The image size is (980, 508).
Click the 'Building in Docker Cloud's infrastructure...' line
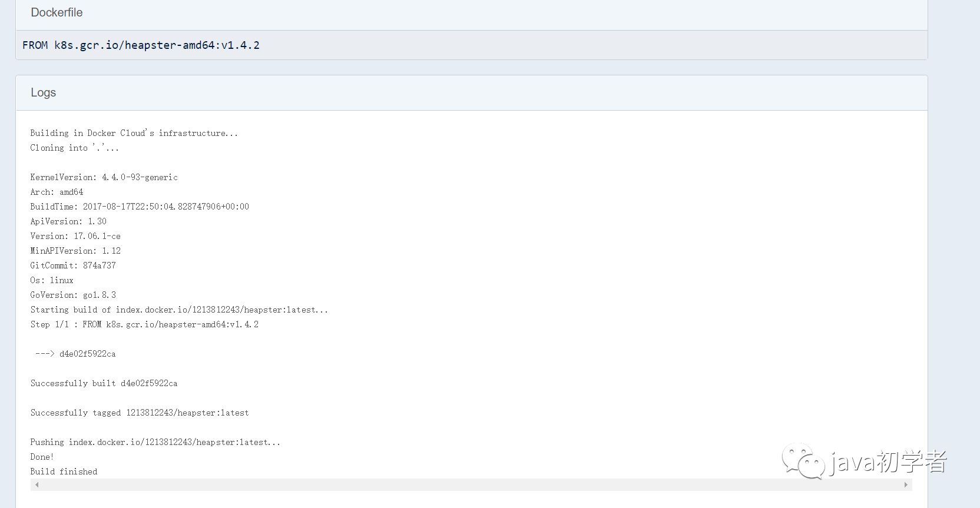pos(134,133)
